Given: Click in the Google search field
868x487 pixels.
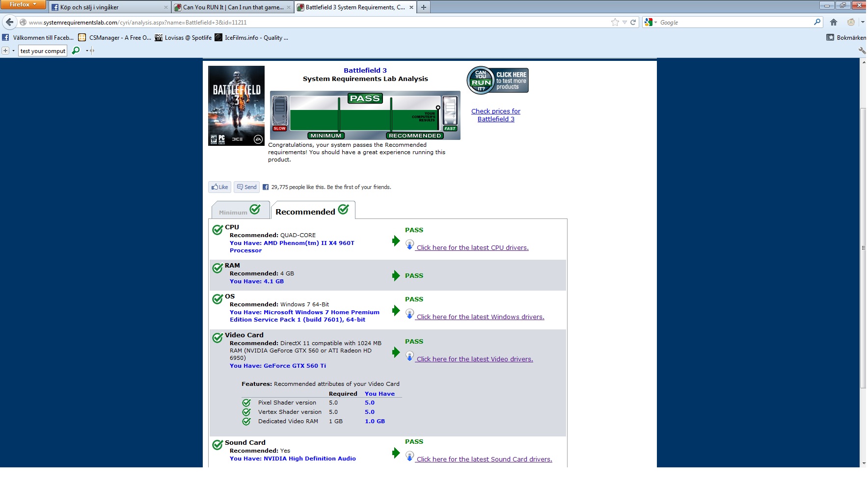Looking at the screenshot, I should (735, 22).
